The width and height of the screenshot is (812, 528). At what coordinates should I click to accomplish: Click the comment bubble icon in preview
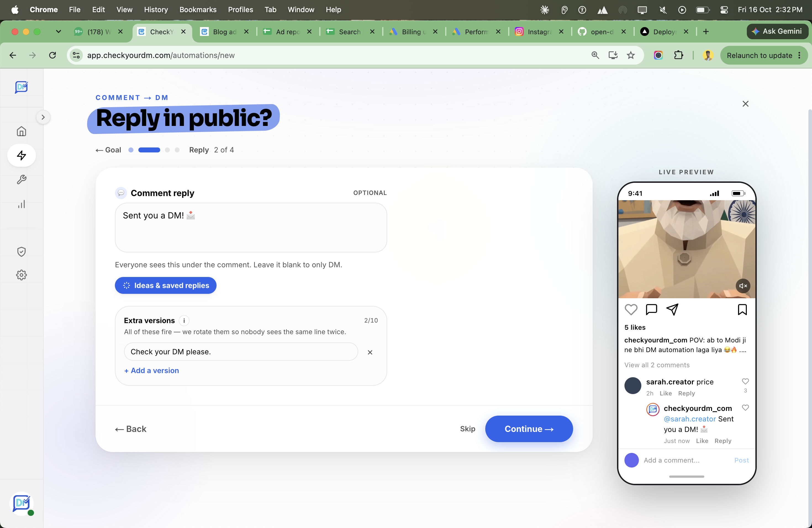651,309
